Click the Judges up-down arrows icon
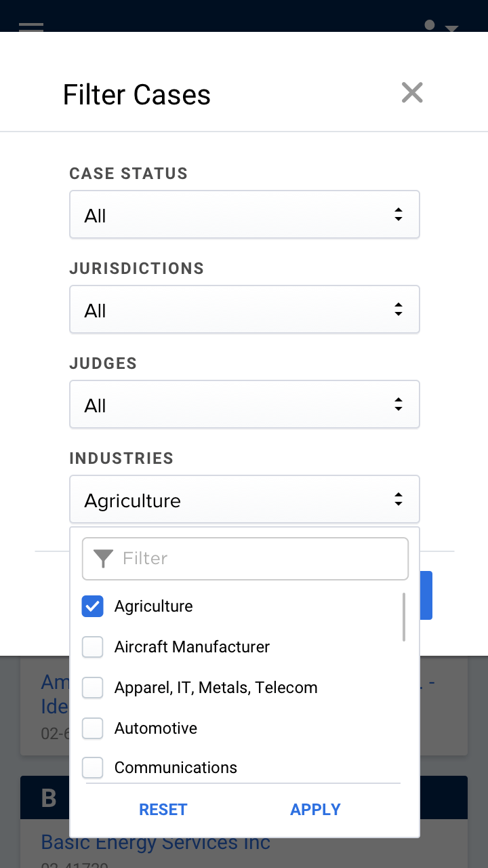This screenshot has height=868, width=488. coord(399,405)
